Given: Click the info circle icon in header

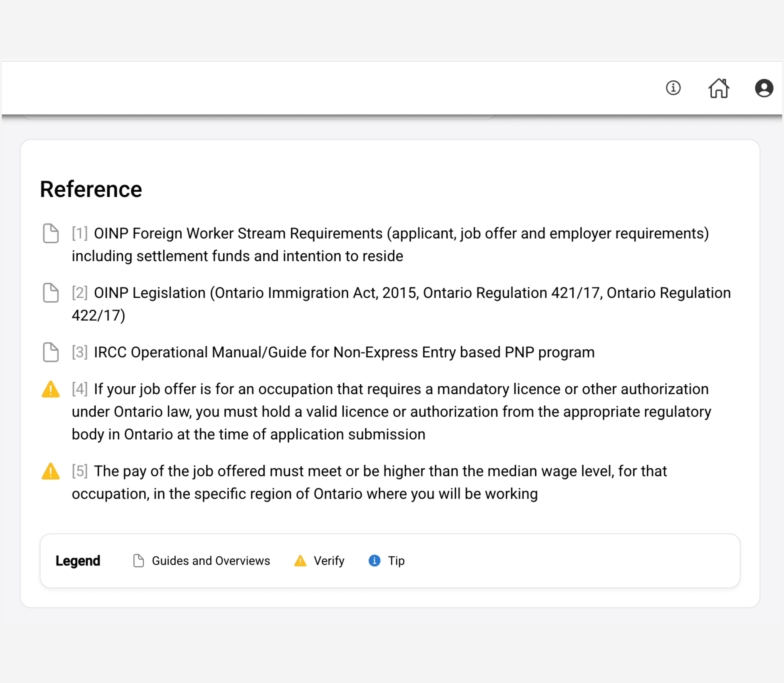Looking at the screenshot, I should click(x=673, y=88).
